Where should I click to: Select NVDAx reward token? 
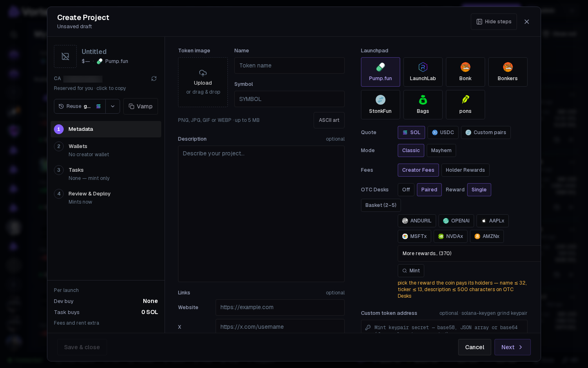click(x=450, y=236)
